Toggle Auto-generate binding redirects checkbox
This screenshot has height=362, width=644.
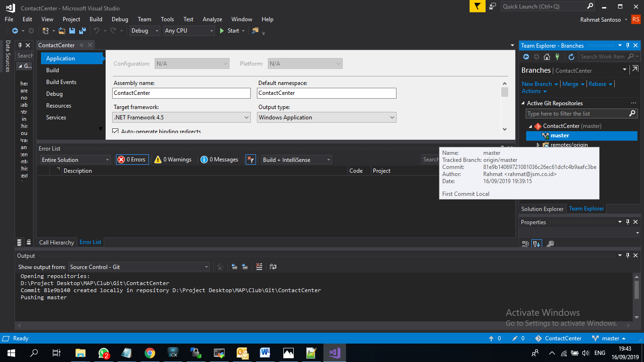tap(116, 131)
